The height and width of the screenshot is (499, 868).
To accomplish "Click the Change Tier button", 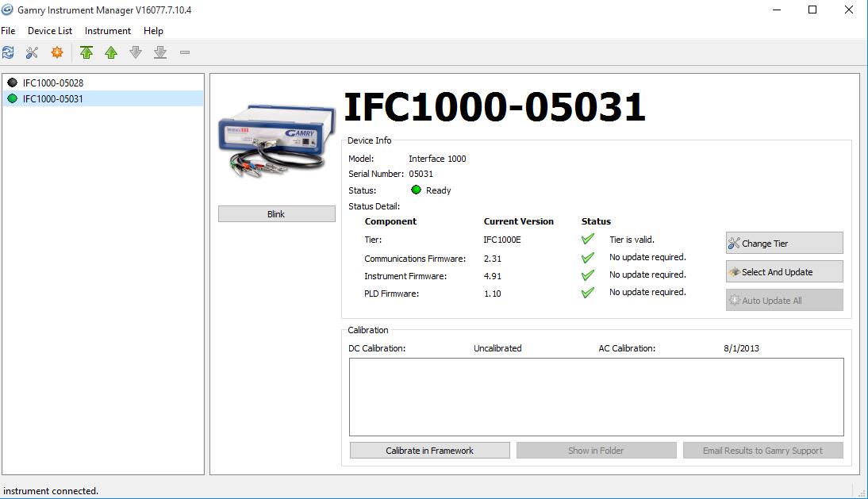I will (x=784, y=244).
